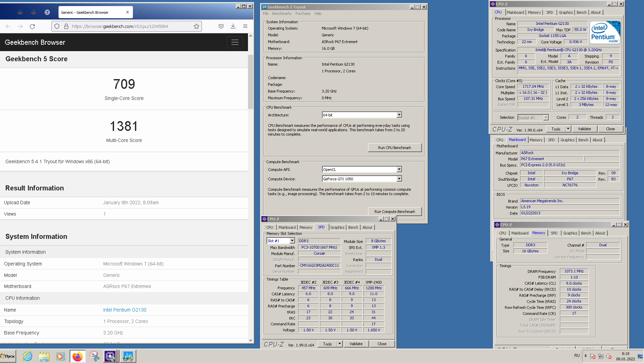Open the Compute Device GeForce GTX 1050 dropdown

pyautogui.click(x=399, y=179)
